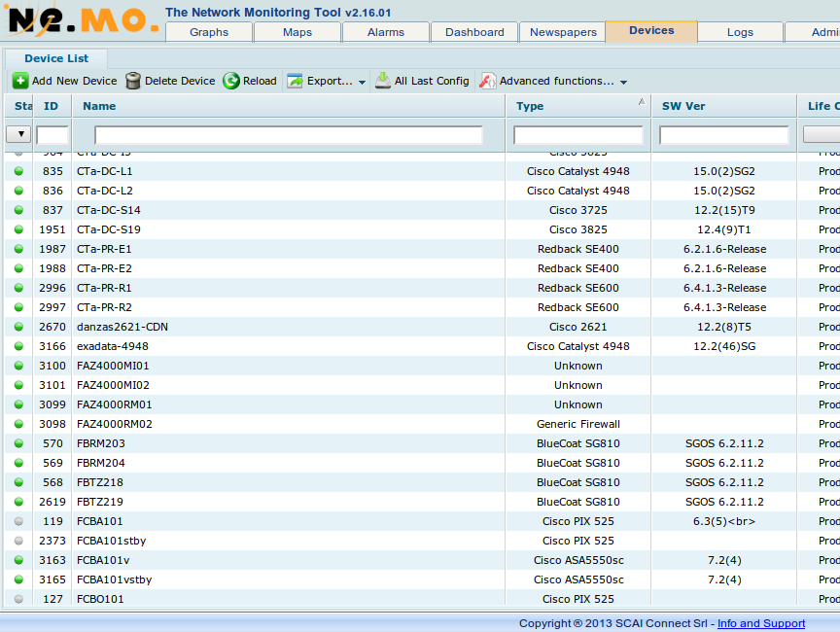
Task: Click the green status dot for exadata-4948
Action: click(18, 346)
